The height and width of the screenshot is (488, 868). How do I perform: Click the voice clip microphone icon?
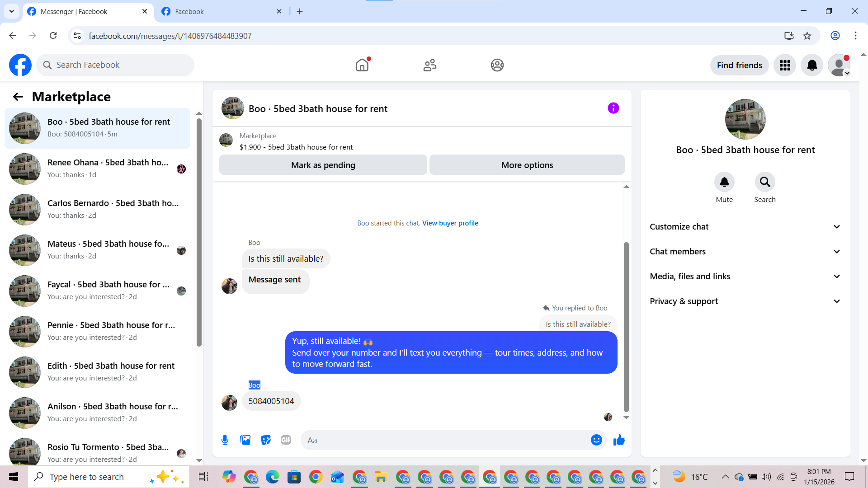225,440
